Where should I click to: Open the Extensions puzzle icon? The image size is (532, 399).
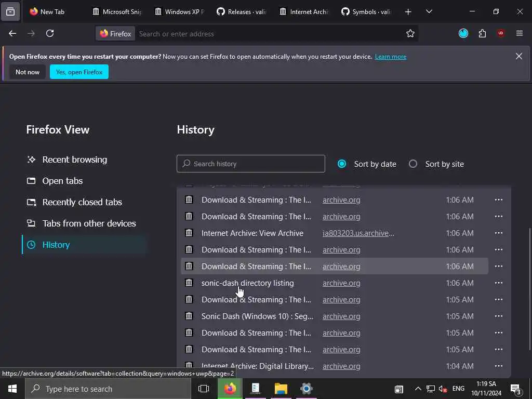pyautogui.click(x=482, y=33)
